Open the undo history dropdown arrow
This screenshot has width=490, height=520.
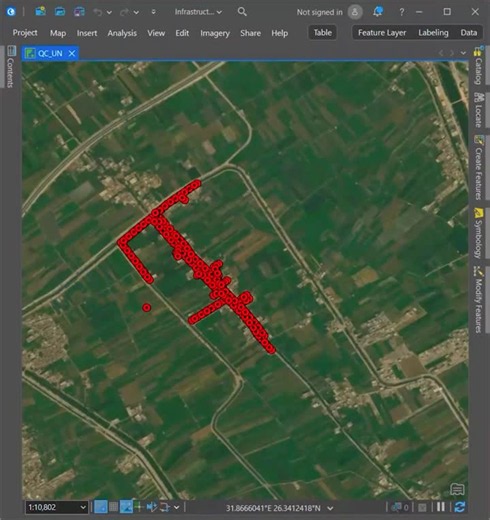point(109,12)
